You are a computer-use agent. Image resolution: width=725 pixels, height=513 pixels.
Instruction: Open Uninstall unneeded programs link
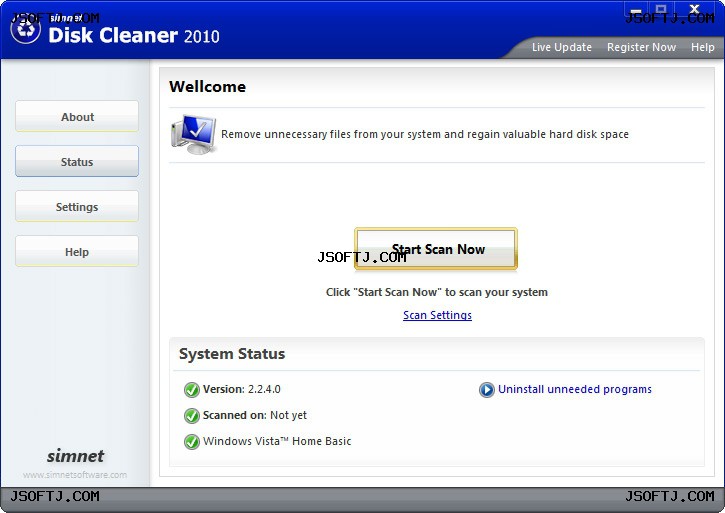point(575,389)
